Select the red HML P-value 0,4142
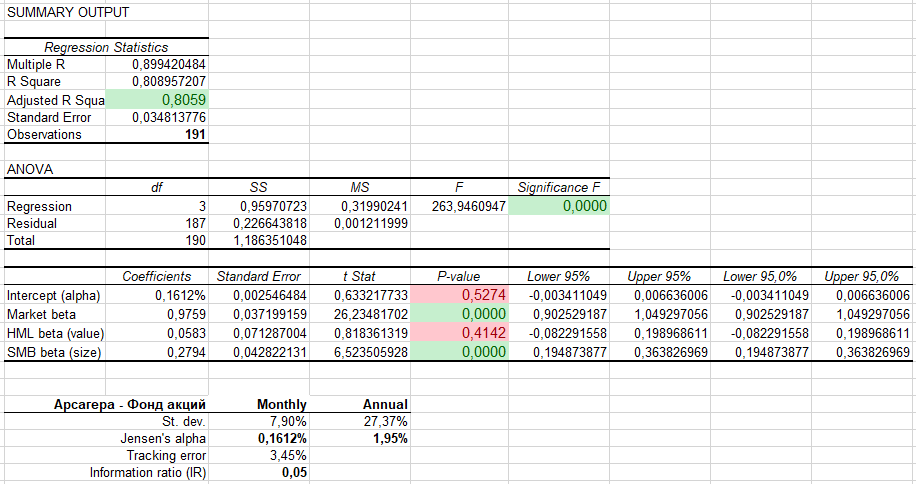916x484 pixels. [x=459, y=333]
